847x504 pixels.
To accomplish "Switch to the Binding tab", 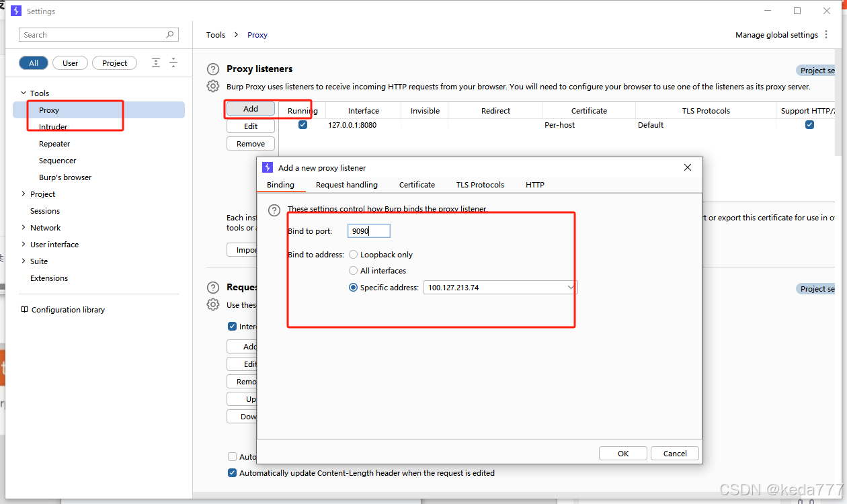I will pyautogui.click(x=280, y=185).
